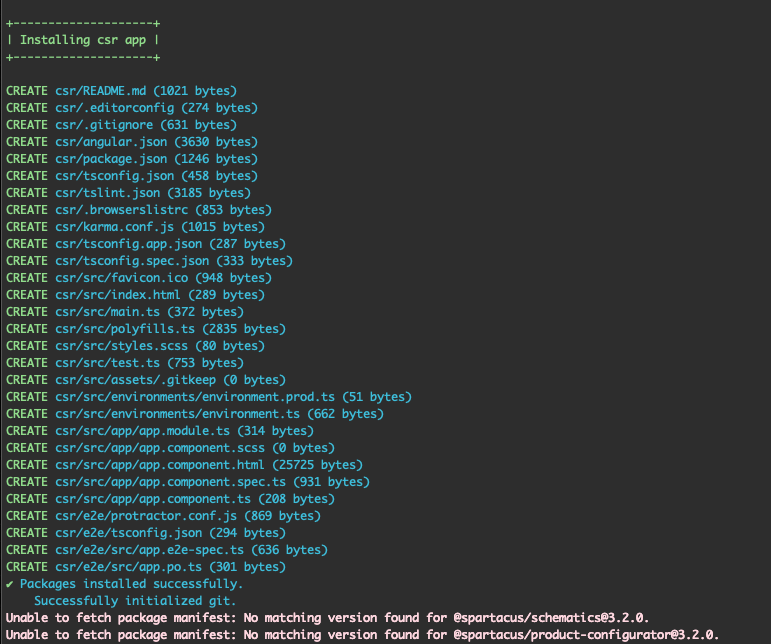The height and width of the screenshot is (644, 771).
Task: Click the @spartacus/schematics@3.2.0 error line
Action: (x=327, y=618)
